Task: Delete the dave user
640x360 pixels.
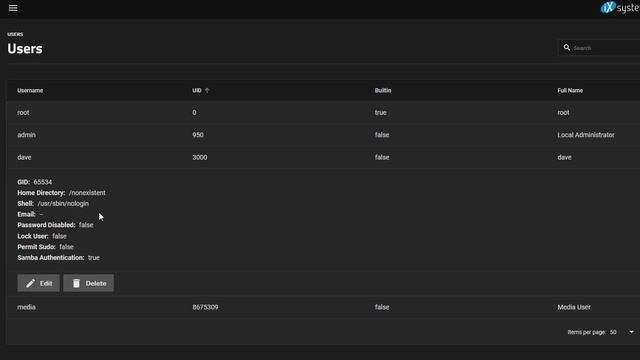Action: tap(89, 283)
